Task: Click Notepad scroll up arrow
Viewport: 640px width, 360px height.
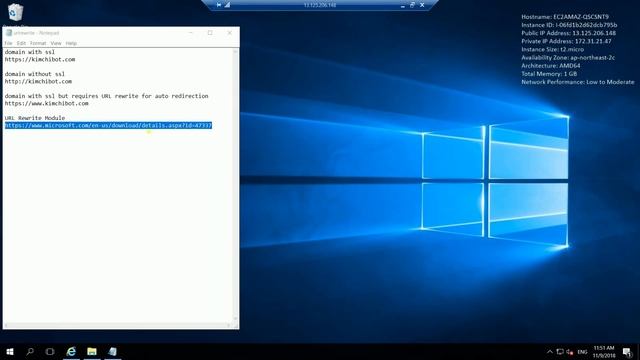Action: click(x=236, y=51)
